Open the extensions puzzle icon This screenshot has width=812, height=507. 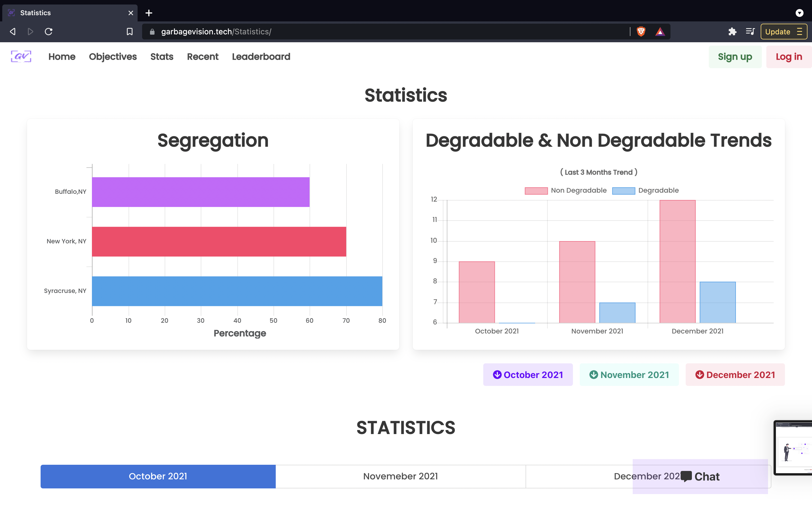pos(732,32)
